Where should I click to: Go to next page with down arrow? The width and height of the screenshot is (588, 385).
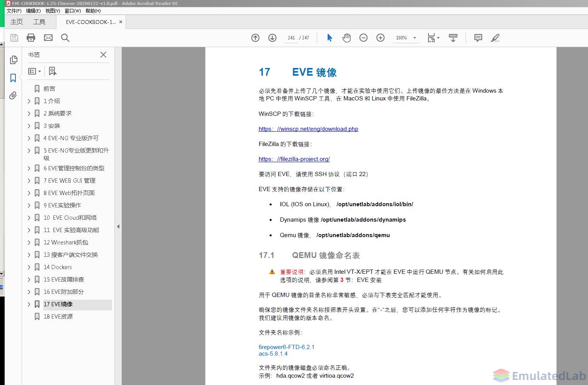pyautogui.click(x=272, y=38)
